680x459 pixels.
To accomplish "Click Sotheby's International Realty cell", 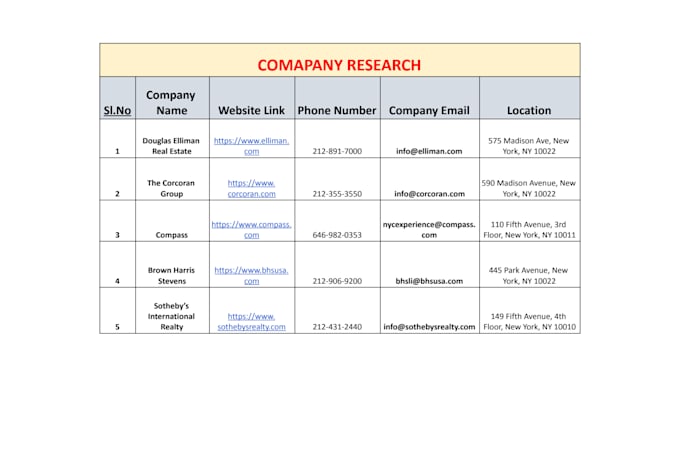I will 172,311.
